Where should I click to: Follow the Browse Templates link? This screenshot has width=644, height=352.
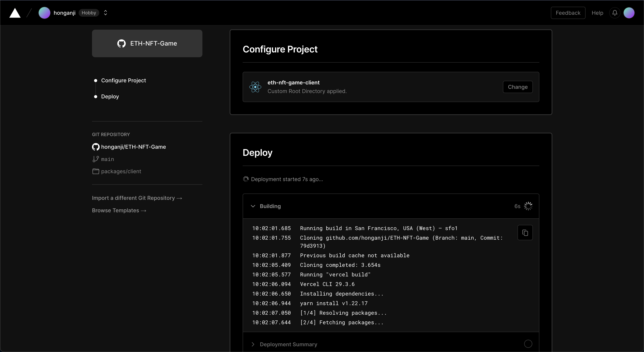pos(119,210)
